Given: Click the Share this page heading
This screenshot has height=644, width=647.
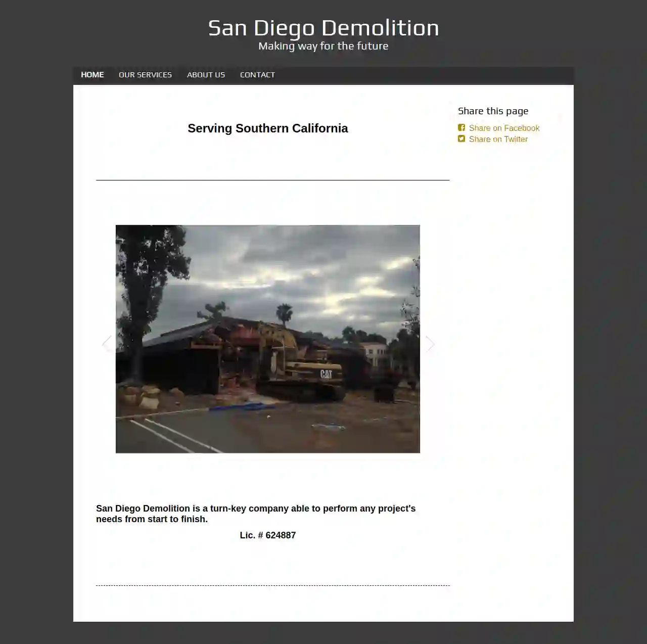Looking at the screenshot, I should 493,111.
